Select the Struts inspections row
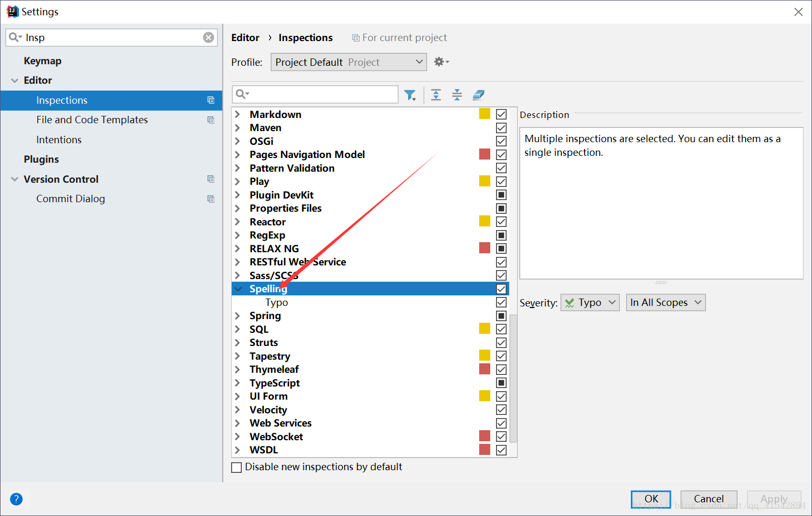812x516 pixels. (x=370, y=343)
